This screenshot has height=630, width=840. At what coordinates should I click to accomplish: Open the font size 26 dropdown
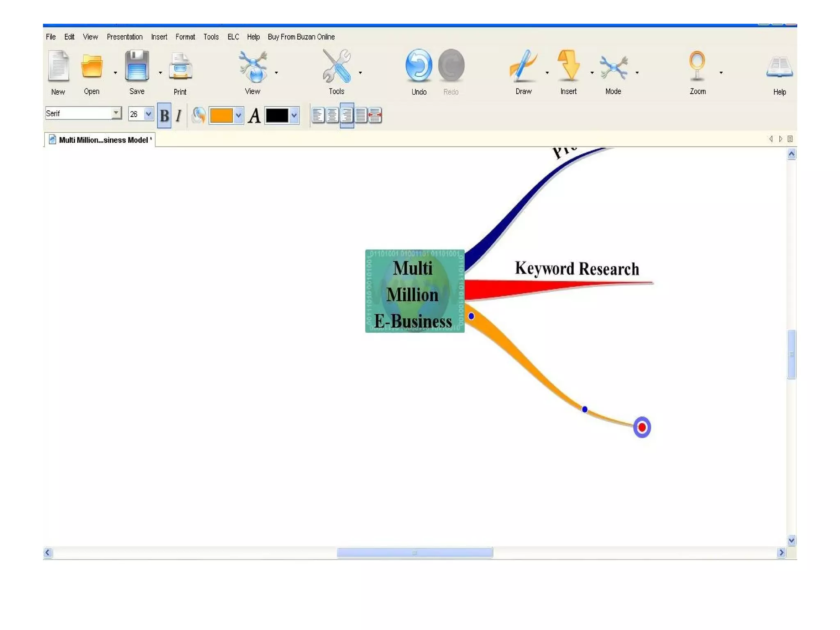pyautogui.click(x=148, y=114)
